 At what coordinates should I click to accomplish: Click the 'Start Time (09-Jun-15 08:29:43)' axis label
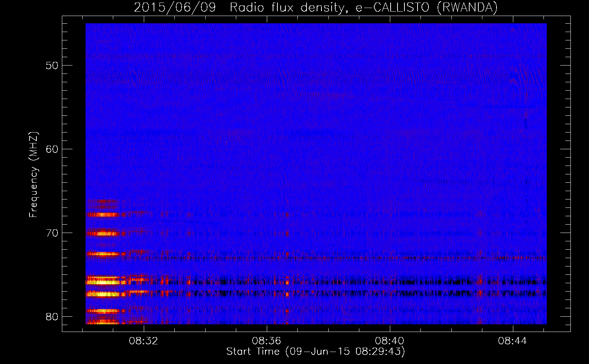pos(316,352)
